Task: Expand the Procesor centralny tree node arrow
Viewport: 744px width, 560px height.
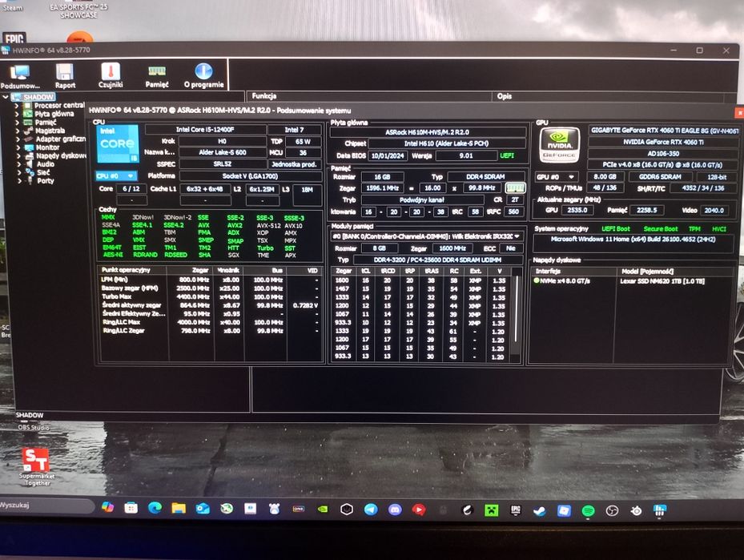Action: pos(17,106)
